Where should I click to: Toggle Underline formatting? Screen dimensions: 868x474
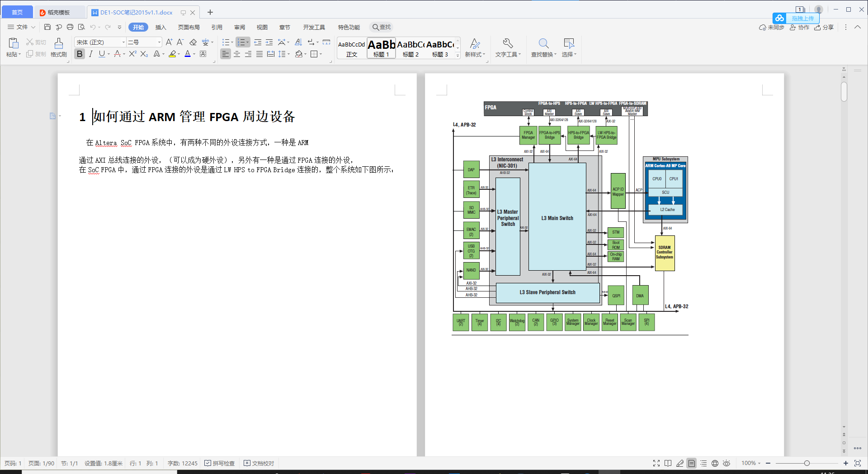(102, 54)
